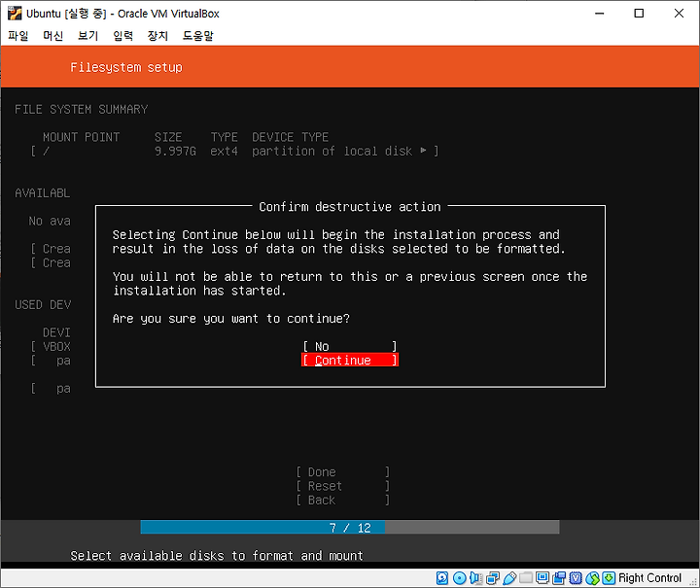The image size is (700, 588).
Task: Click the hard disk activity status icon
Action: tap(442, 577)
